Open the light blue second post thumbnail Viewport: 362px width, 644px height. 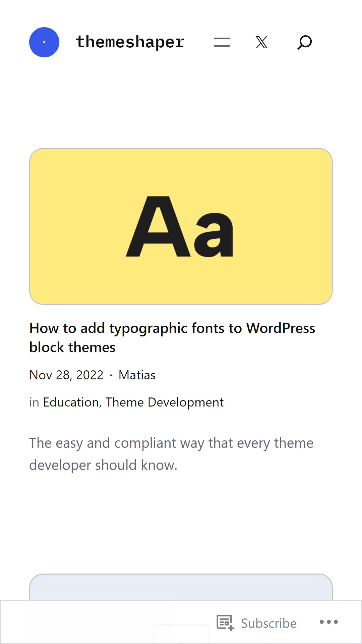point(181,587)
